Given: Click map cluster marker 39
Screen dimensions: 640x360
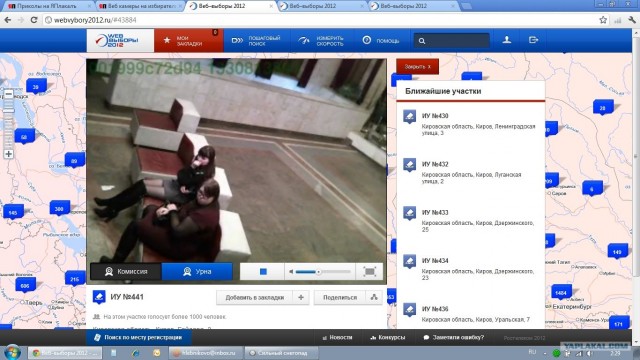Looking at the screenshot, I should tap(36, 87).
